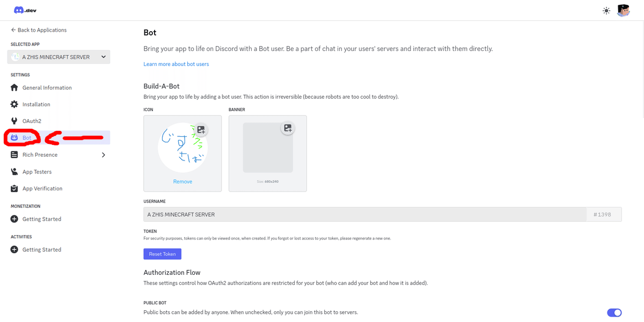Click the bot icon upload image button
This screenshot has height=322, width=644.
click(201, 129)
